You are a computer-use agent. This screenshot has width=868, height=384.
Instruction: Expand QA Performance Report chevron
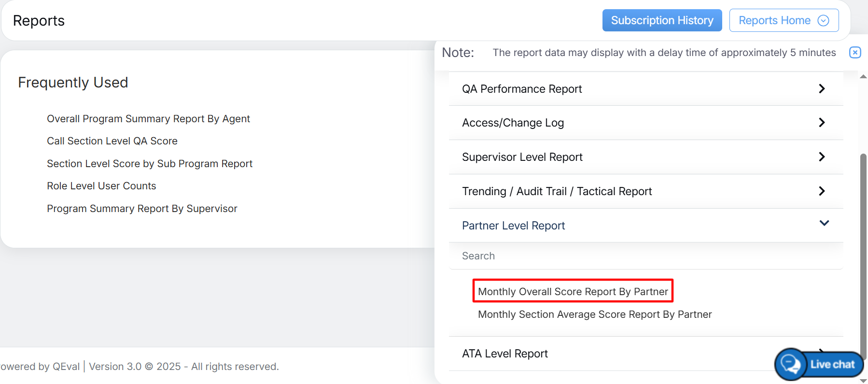(x=822, y=89)
